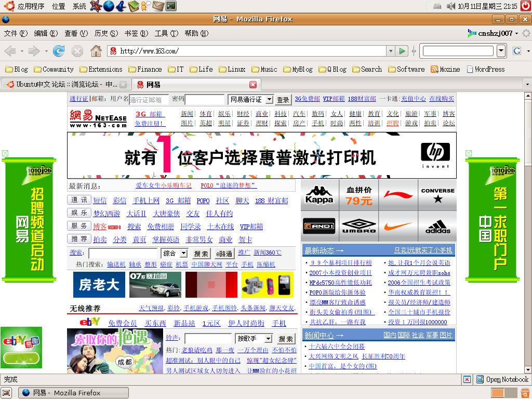Viewport: 532px width, 399px height.
Task: Click the 血拼价 79元 promo tile
Action: [359, 195]
